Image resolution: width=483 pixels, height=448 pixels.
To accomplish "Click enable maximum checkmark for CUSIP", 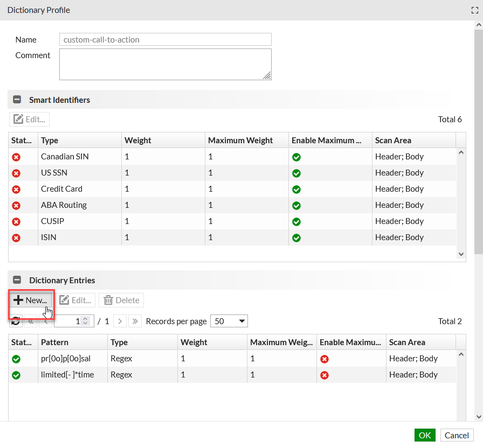I will (x=296, y=221).
